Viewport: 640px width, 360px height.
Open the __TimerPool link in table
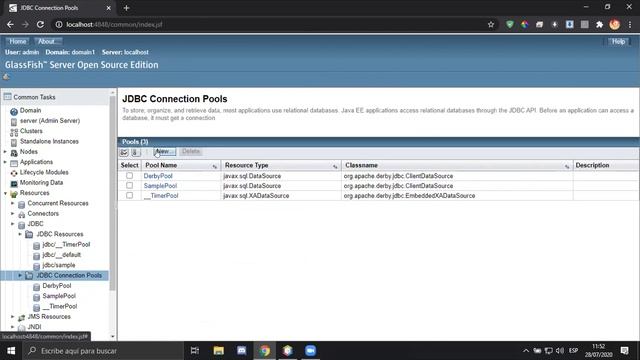(x=161, y=196)
